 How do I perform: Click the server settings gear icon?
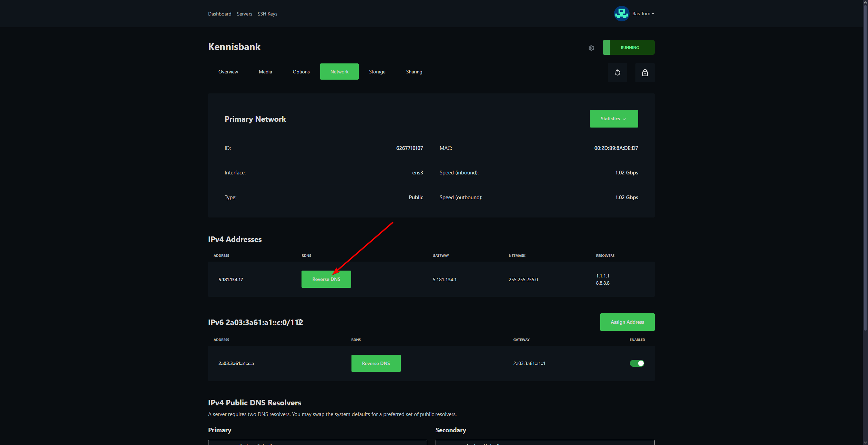[x=591, y=48]
